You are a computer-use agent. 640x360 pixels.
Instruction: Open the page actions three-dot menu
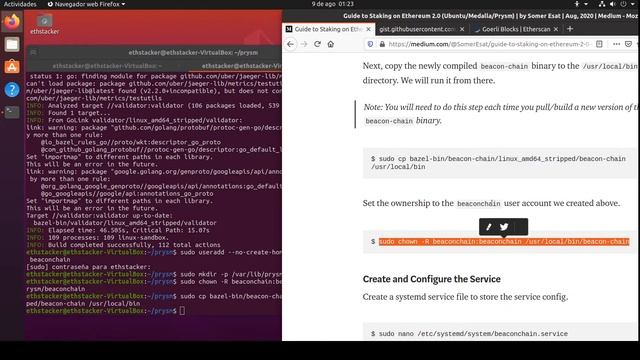point(616,44)
